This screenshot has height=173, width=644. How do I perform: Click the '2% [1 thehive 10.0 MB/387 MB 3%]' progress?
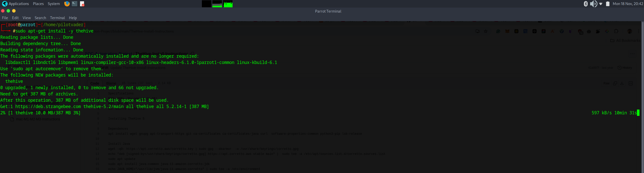41,113
